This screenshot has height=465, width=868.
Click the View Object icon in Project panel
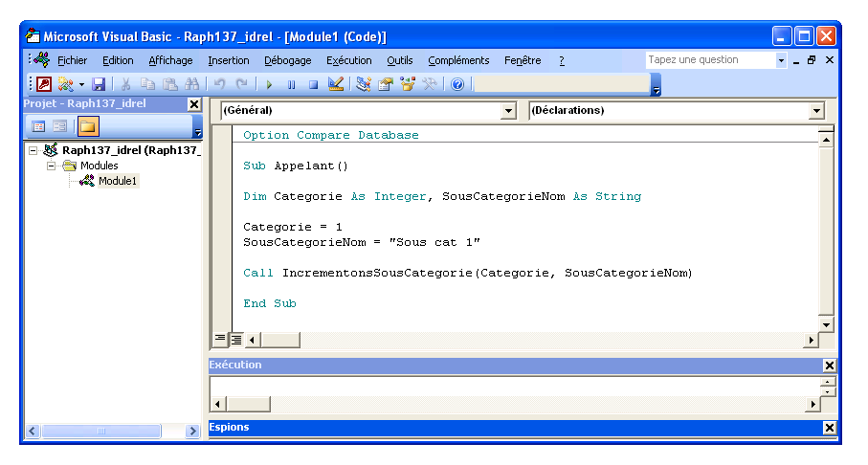[x=59, y=126]
